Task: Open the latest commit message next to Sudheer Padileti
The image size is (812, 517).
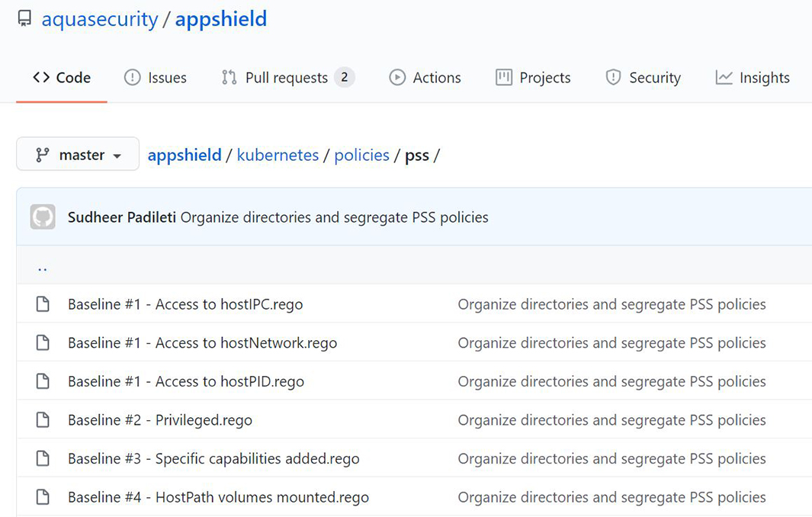Action: point(334,217)
